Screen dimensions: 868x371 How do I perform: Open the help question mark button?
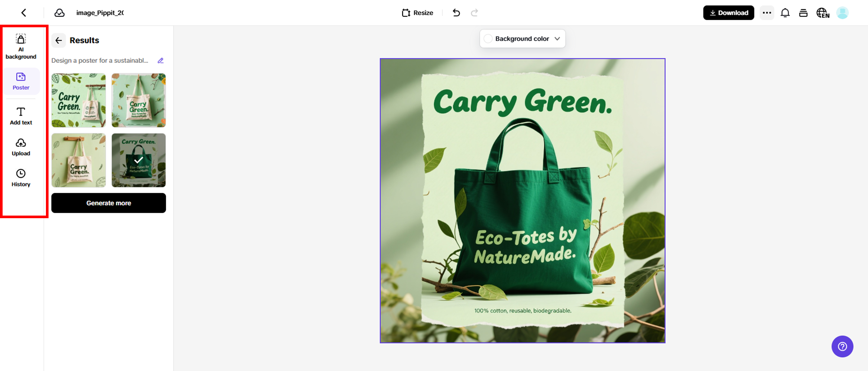[842, 346]
